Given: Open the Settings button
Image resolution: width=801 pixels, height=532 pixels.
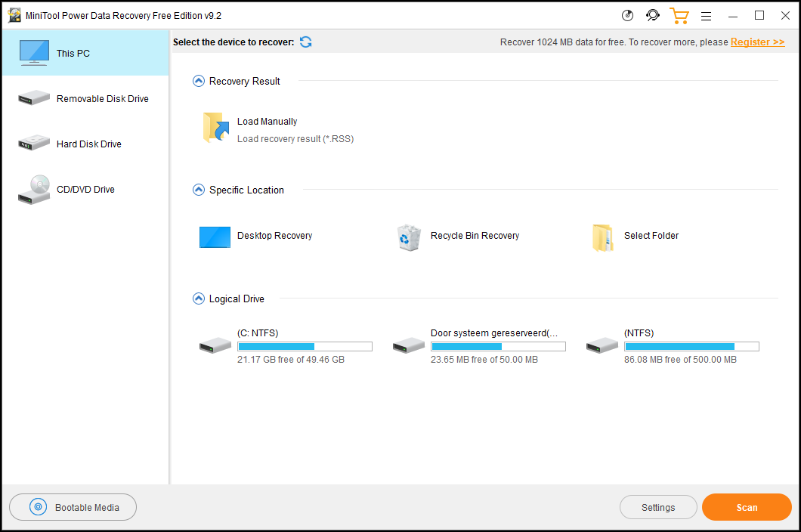Looking at the screenshot, I should (658, 507).
